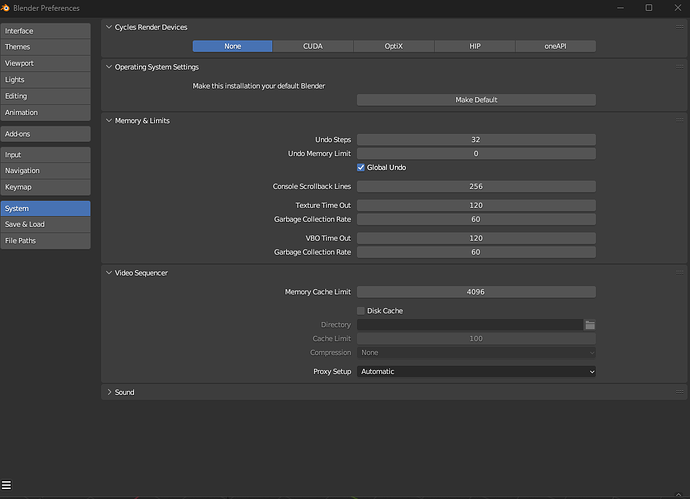This screenshot has height=499, width=690.
Task: Open the Proxy Setup dropdown
Action: point(476,372)
